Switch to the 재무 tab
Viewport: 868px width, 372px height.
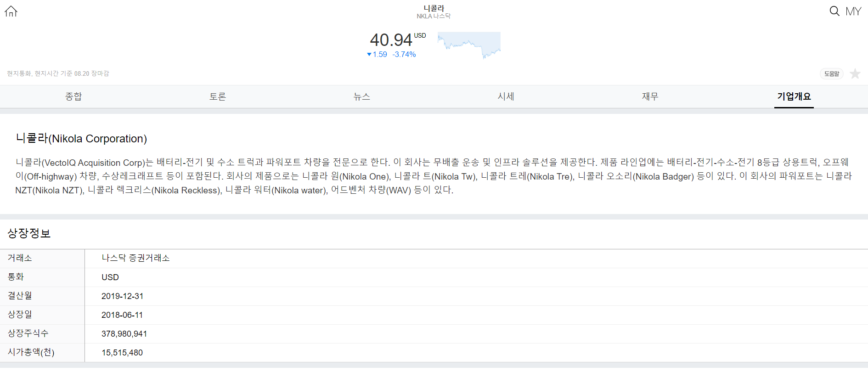650,96
